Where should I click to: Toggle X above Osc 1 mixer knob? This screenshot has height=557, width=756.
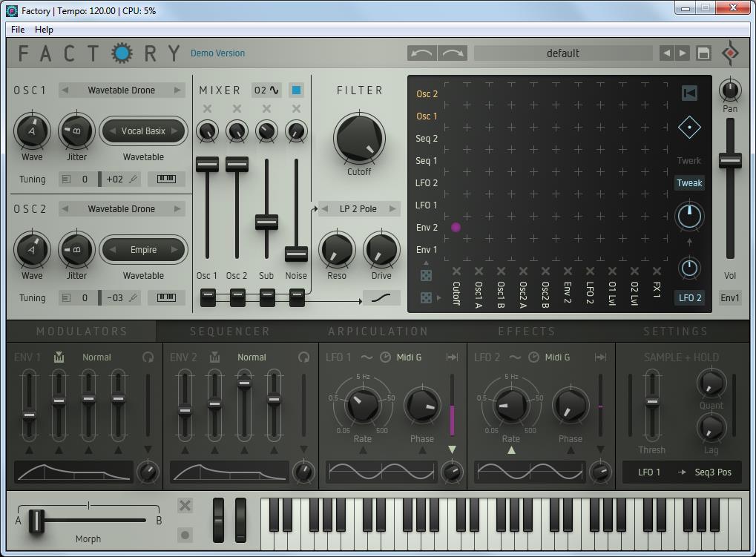207,109
